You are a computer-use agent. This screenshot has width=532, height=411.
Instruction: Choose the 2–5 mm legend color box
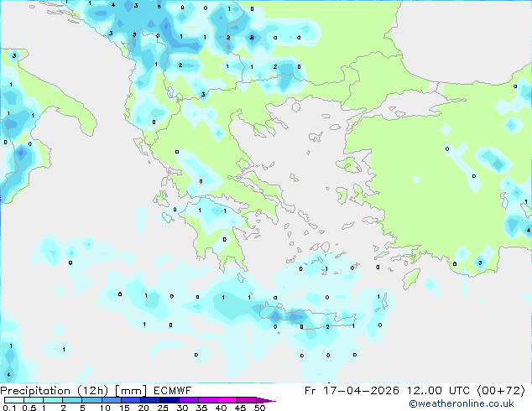click(x=72, y=400)
